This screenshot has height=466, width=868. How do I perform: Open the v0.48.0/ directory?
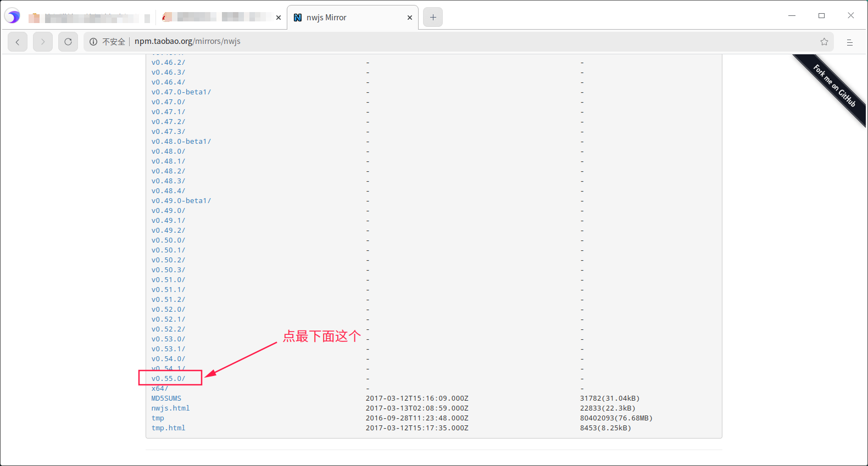point(168,151)
